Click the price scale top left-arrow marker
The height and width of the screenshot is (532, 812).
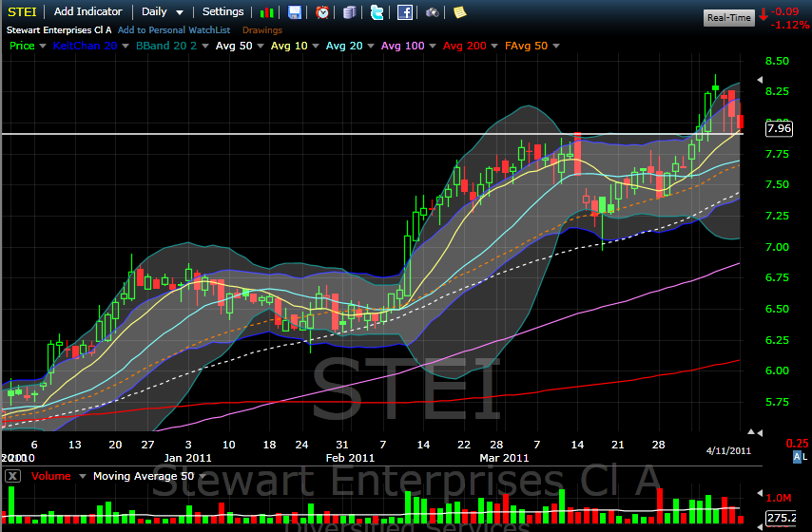pyautogui.click(x=760, y=80)
